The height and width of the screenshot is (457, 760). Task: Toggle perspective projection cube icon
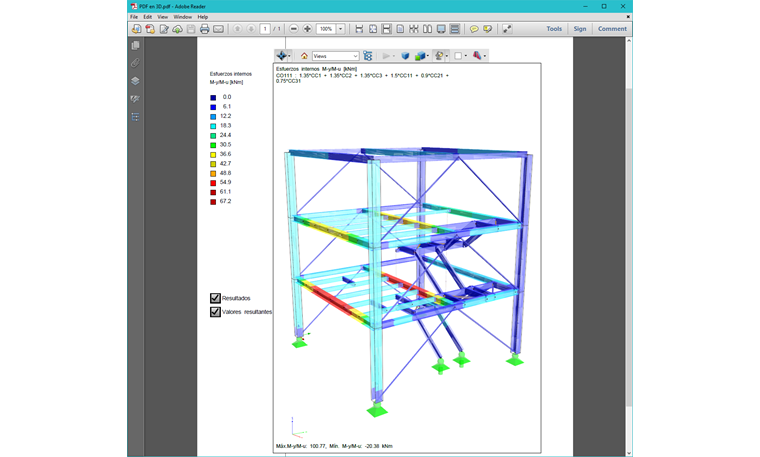pyautogui.click(x=405, y=56)
